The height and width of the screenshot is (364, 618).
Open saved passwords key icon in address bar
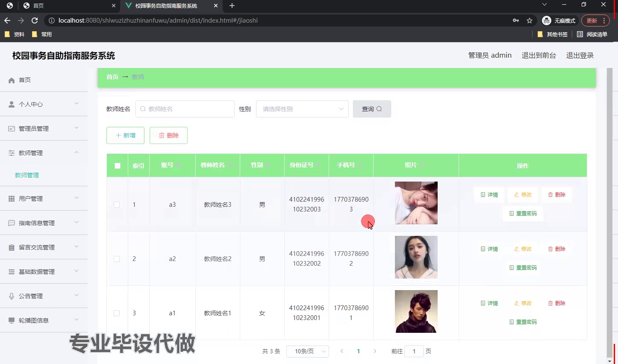[x=516, y=21]
